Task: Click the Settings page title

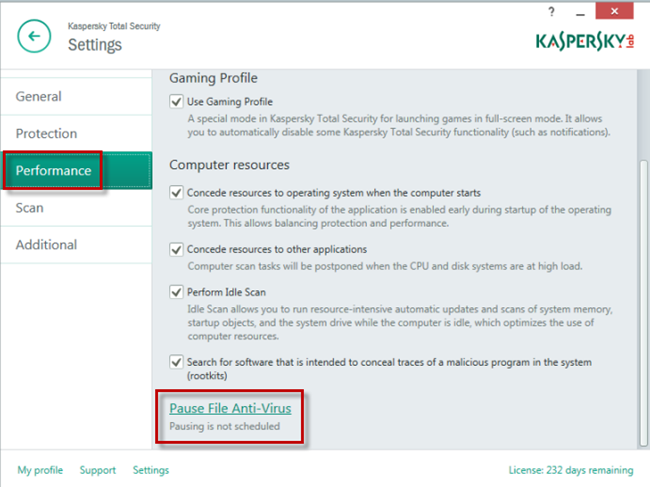Action: [95, 45]
